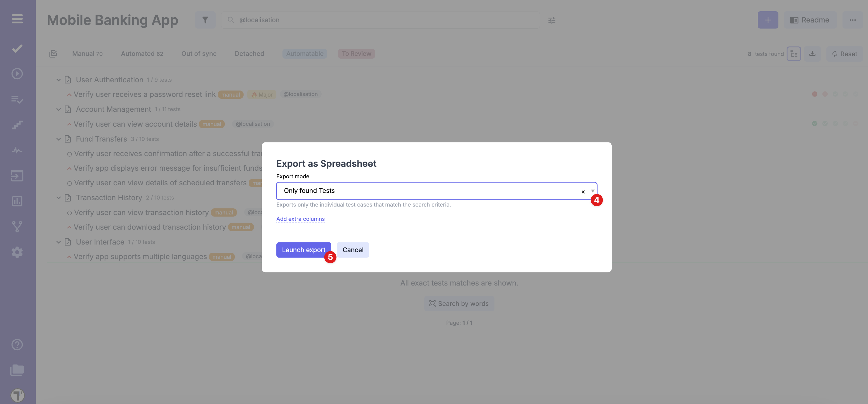This screenshot has height=404, width=868.
Task: Select the Tests checkmark icon in sidebar
Action: pos(16,48)
